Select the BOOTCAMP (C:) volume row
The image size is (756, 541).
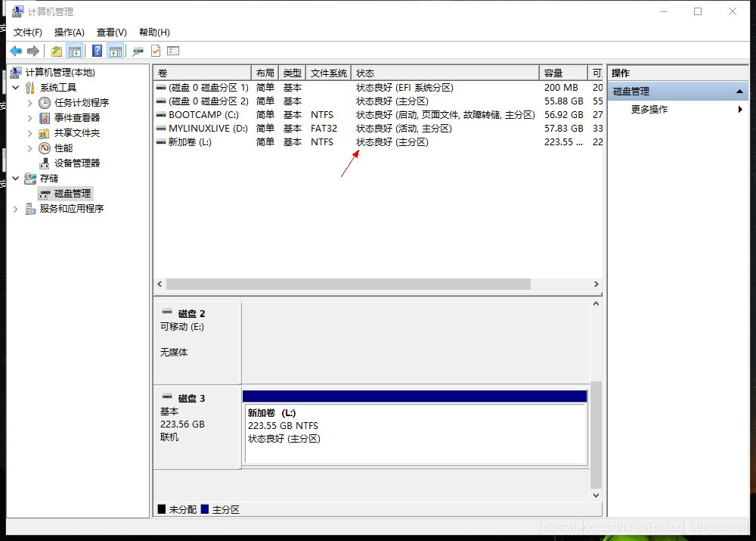click(379, 115)
